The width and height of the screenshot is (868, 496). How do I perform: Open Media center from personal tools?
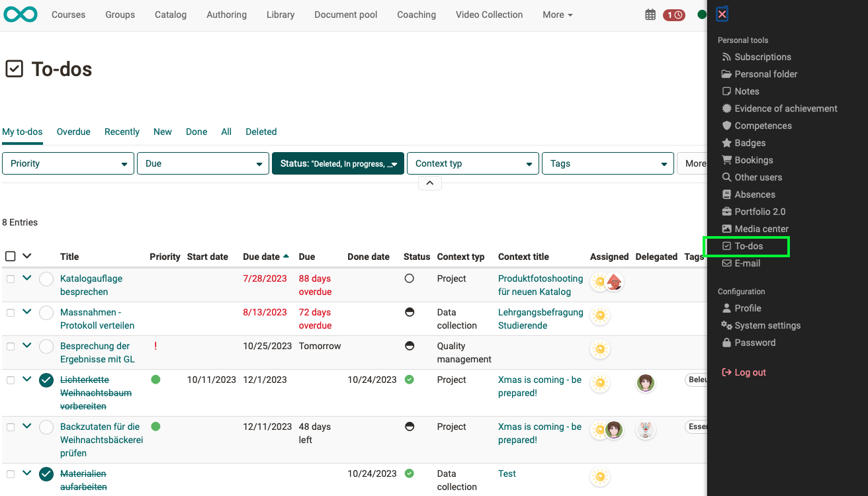(761, 229)
